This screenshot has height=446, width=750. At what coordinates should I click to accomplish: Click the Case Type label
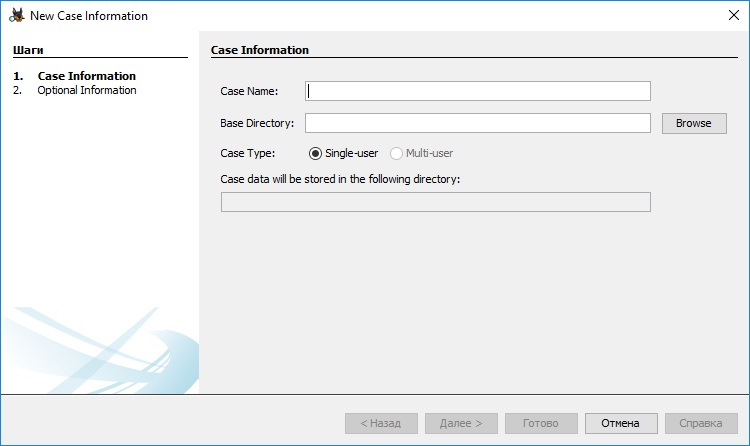(247, 153)
